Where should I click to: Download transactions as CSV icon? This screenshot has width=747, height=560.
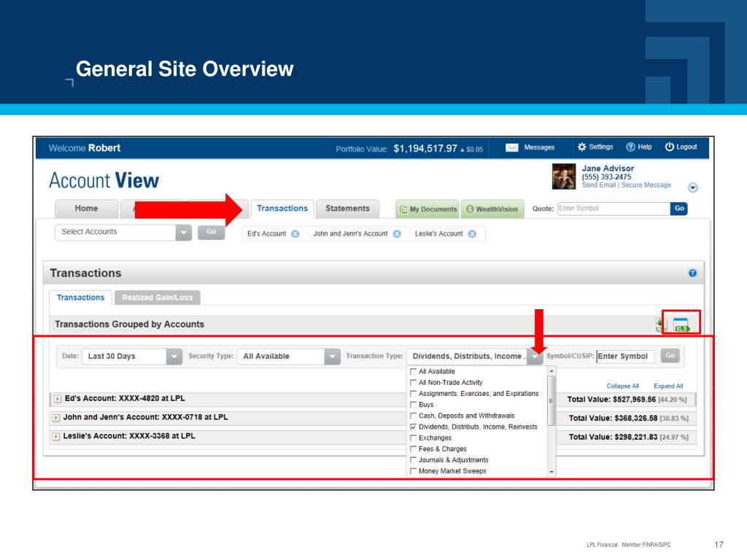pyautogui.click(x=661, y=324)
